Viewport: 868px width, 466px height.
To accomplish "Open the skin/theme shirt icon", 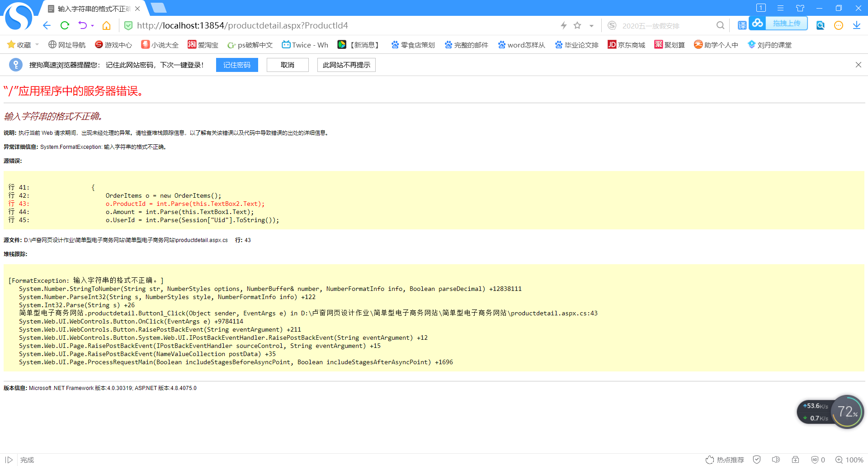I will [800, 8].
